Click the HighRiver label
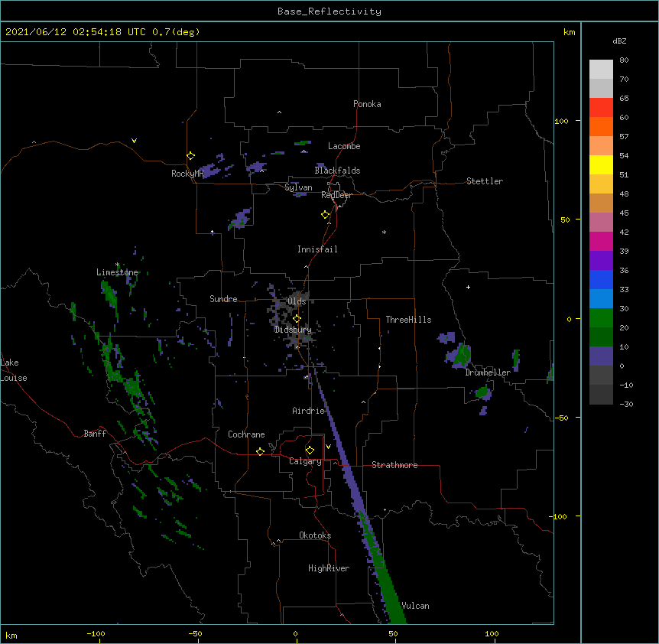Image resolution: width=659 pixels, height=644 pixels. pyautogui.click(x=329, y=568)
